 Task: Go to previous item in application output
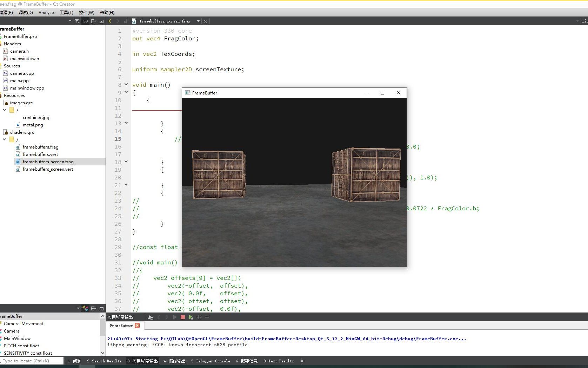tap(159, 317)
